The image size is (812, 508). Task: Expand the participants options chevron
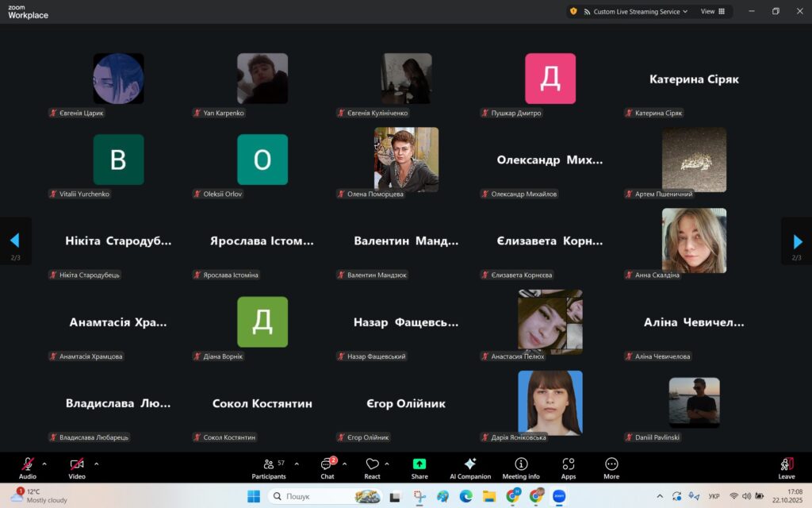click(x=297, y=464)
